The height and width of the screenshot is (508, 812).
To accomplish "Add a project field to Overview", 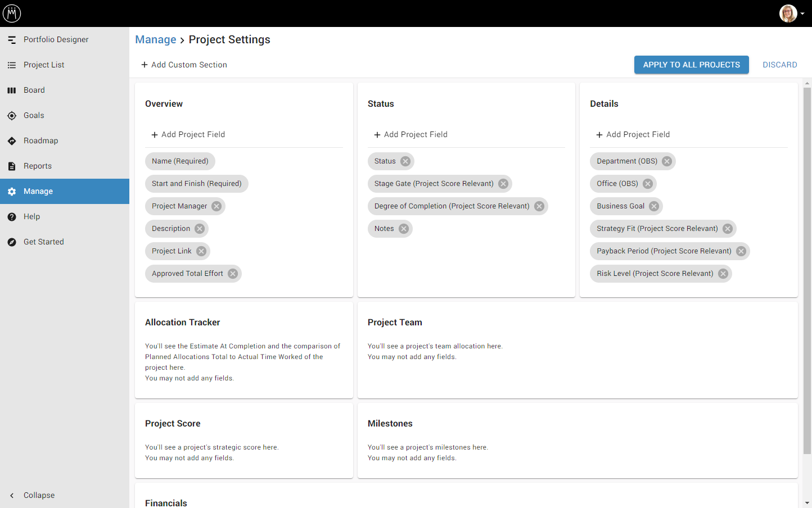I will coord(188,134).
